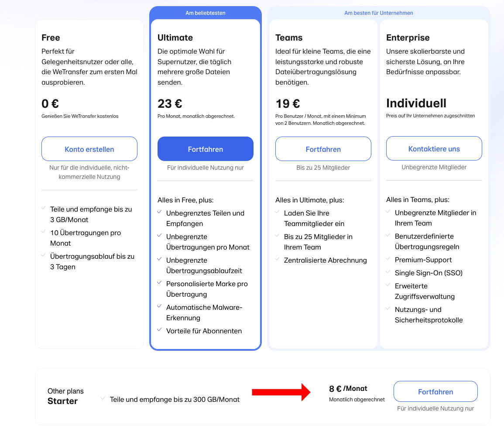Continue with the Starter plan Fortfahren button

pos(435,391)
